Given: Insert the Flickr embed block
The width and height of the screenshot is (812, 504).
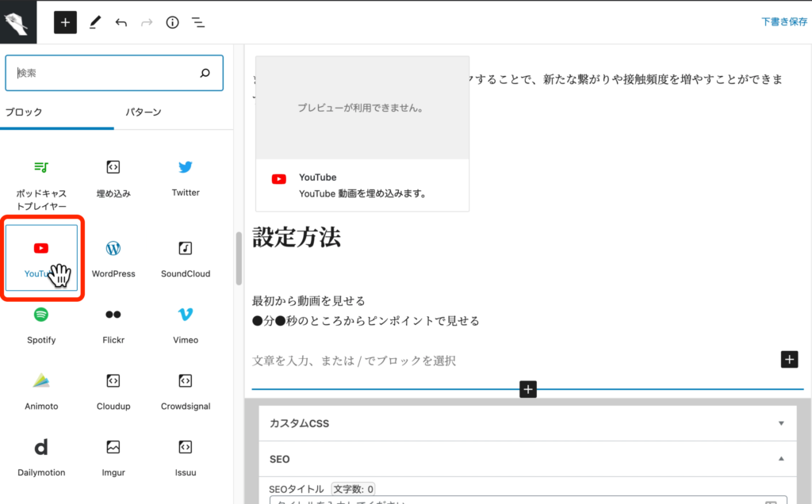Looking at the screenshot, I should tap(113, 324).
